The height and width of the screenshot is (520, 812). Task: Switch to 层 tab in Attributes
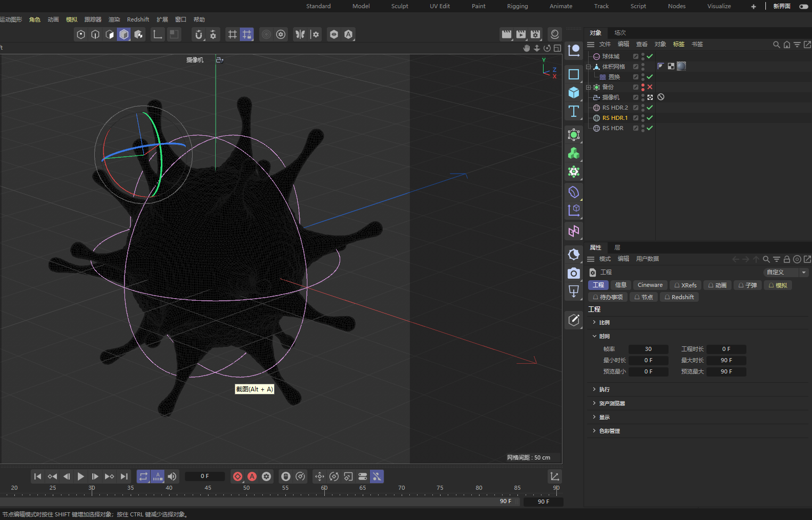[617, 247]
